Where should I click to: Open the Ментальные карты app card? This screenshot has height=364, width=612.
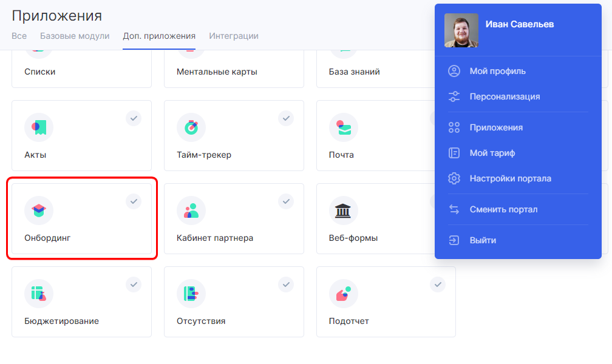click(234, 69)
